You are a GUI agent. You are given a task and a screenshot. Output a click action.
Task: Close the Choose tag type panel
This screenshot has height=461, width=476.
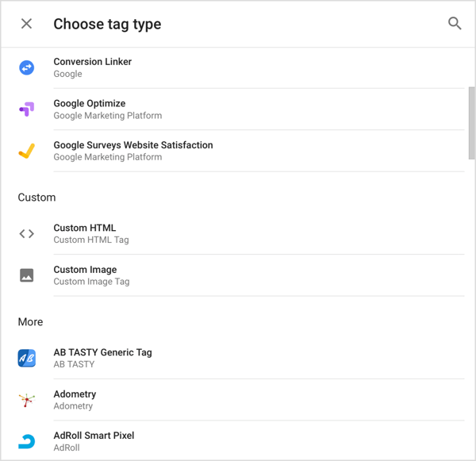point(26,24)
